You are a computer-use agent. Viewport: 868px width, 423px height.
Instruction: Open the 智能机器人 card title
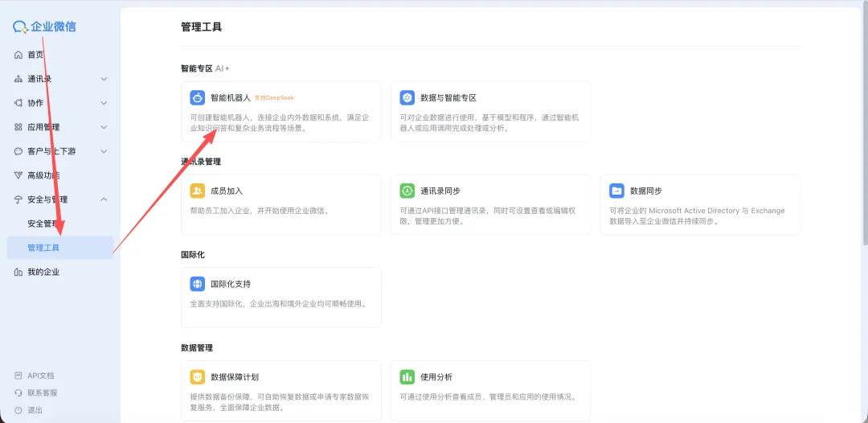click(231, 98)
